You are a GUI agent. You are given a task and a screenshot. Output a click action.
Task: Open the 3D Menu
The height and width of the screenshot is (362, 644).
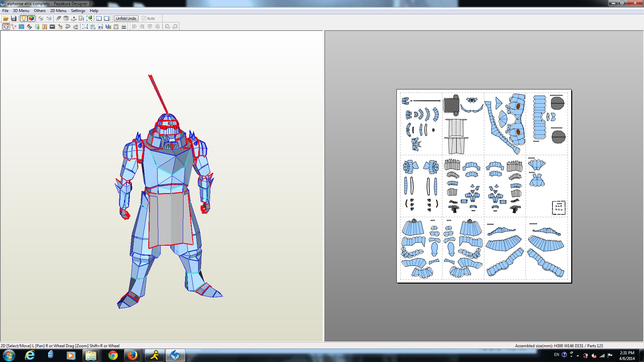click(x=21, y=11)
